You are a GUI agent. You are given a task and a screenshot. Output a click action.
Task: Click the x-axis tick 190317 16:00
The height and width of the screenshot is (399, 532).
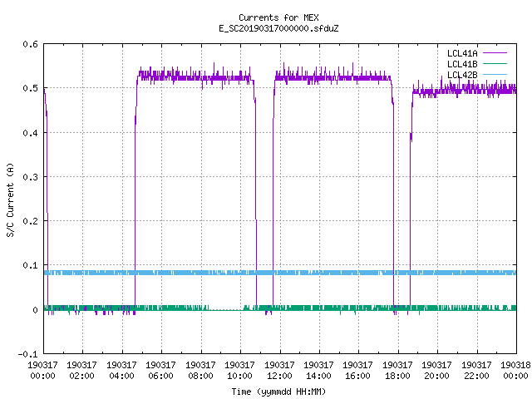pyautogui.click(x=358, y=370)
